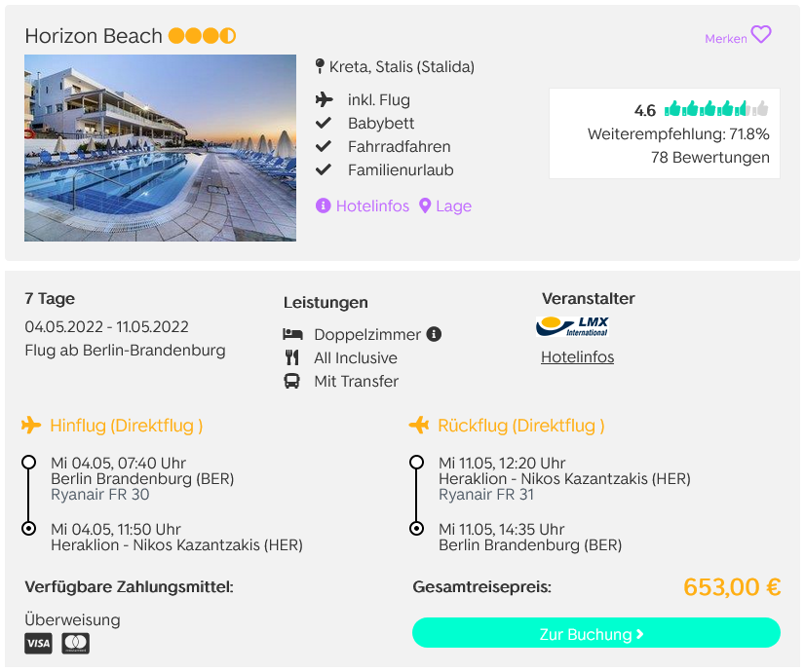Screen dimensions: 805x672
Task: Open the Horizon Beach pool photo
Action: pyautogui.click(x=160, y=148)
